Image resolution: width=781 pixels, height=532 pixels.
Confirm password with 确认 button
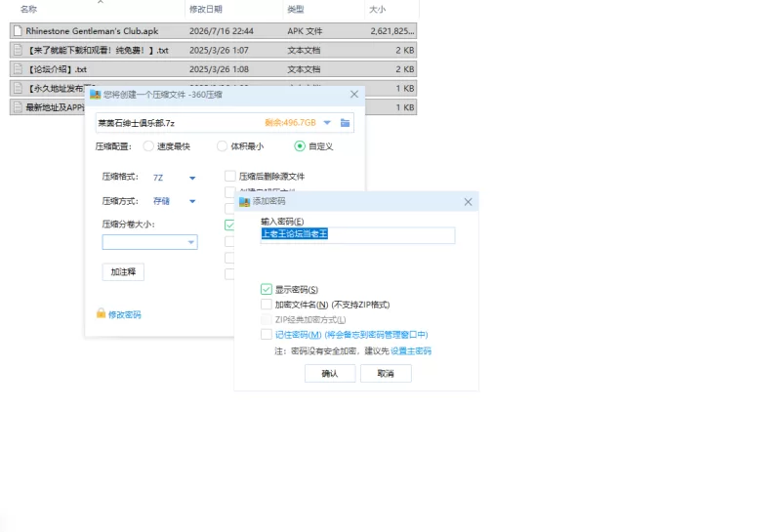(x=330, y=373)
